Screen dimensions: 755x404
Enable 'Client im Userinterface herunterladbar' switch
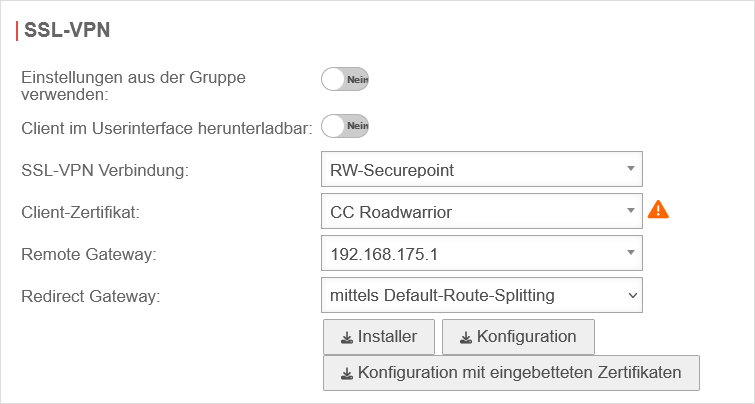pyautogui.click(x=345, y=126)
